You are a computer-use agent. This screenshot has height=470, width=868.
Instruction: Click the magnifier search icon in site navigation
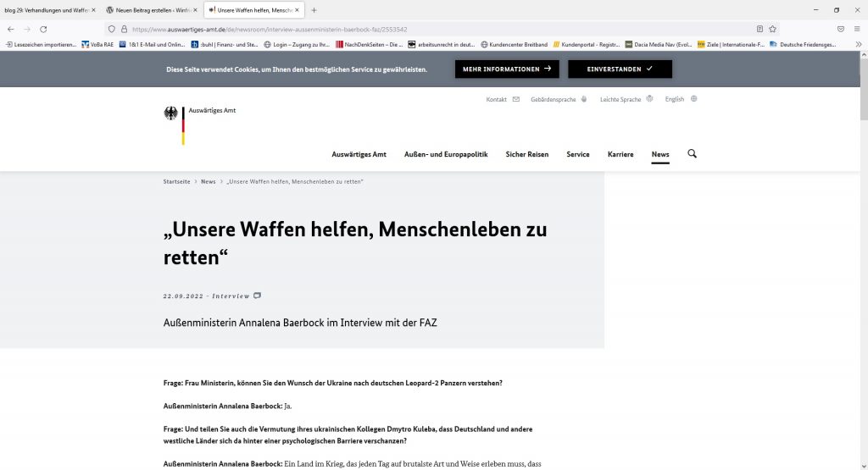tap(692, 154)
